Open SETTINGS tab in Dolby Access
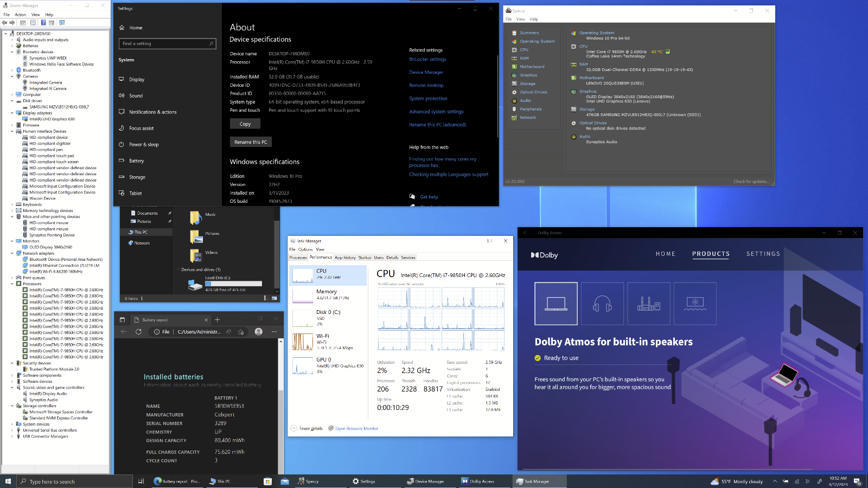Image resolution: width=868 pixels, height=488 pixels. pos(763,254)
